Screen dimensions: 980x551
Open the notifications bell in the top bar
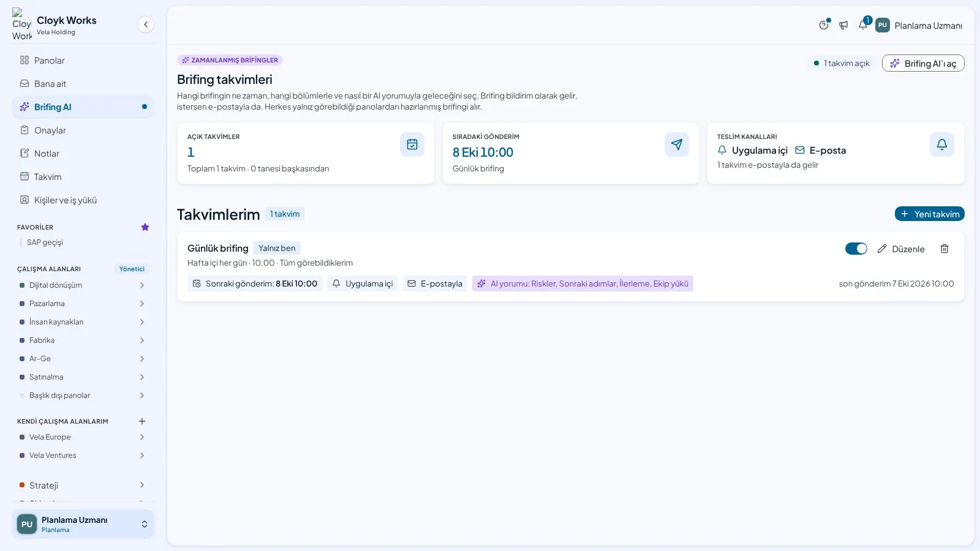863,25
